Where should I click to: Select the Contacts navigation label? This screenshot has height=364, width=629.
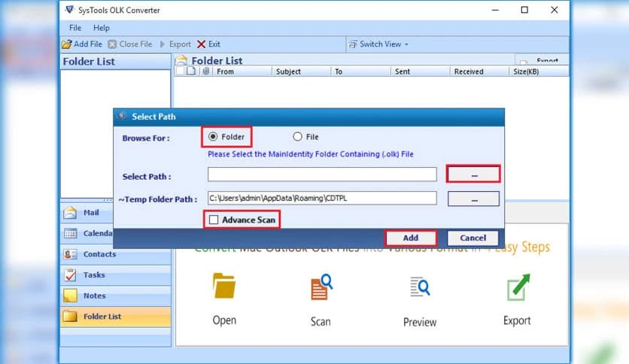tap(99, 254)
